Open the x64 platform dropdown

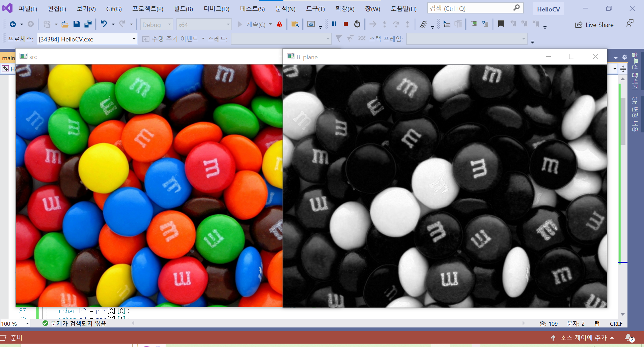[x=204, y=25]
